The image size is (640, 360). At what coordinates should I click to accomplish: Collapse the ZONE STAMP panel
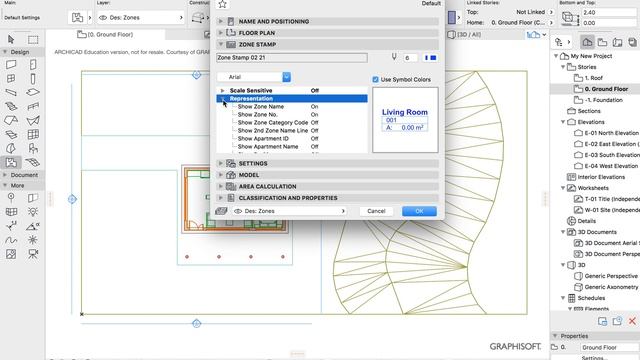tap(327, 44)
